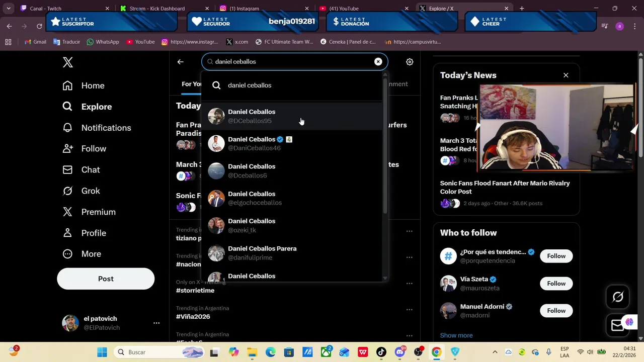Viewport: 644px width, 362px height.
Task: Click the el patovich profile avatar
Action: click(70, 323)
